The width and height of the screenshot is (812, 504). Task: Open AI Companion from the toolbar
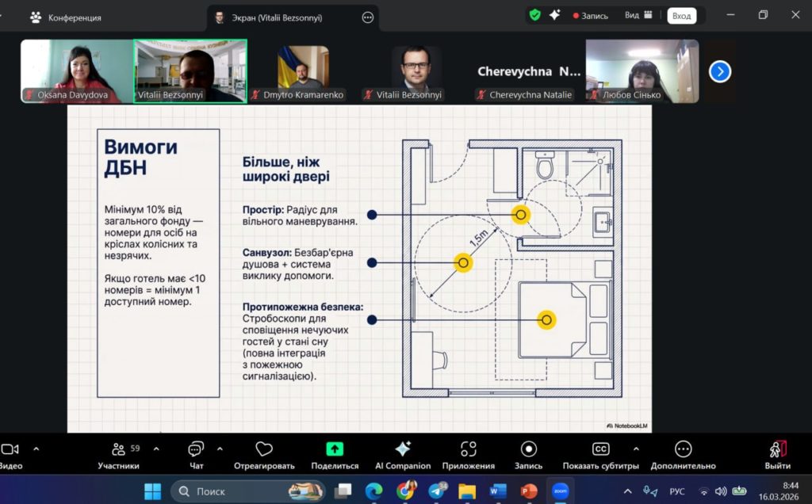coord(402,449)
